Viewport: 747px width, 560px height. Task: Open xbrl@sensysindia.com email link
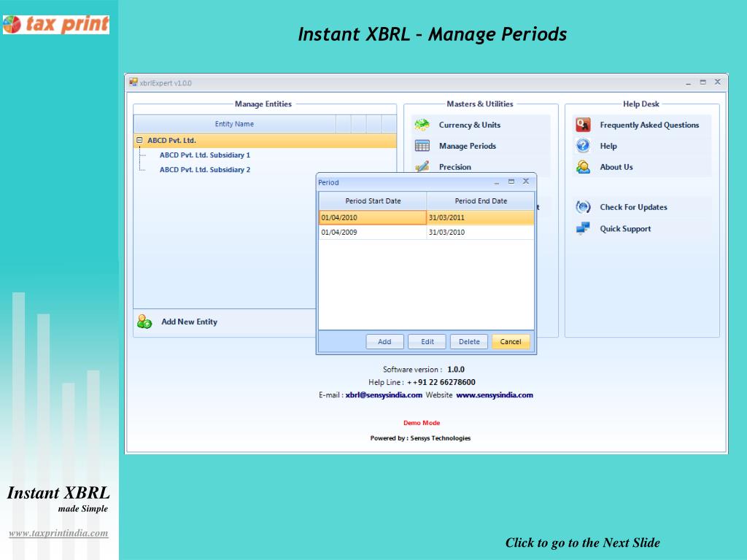click(384, 394)
